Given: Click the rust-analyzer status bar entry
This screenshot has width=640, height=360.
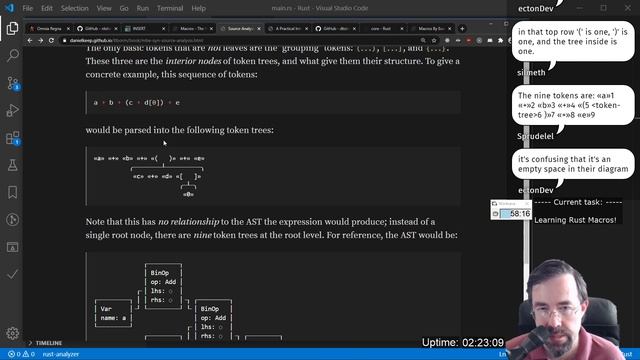Looking at the screenshot, I should pos(60,354).
